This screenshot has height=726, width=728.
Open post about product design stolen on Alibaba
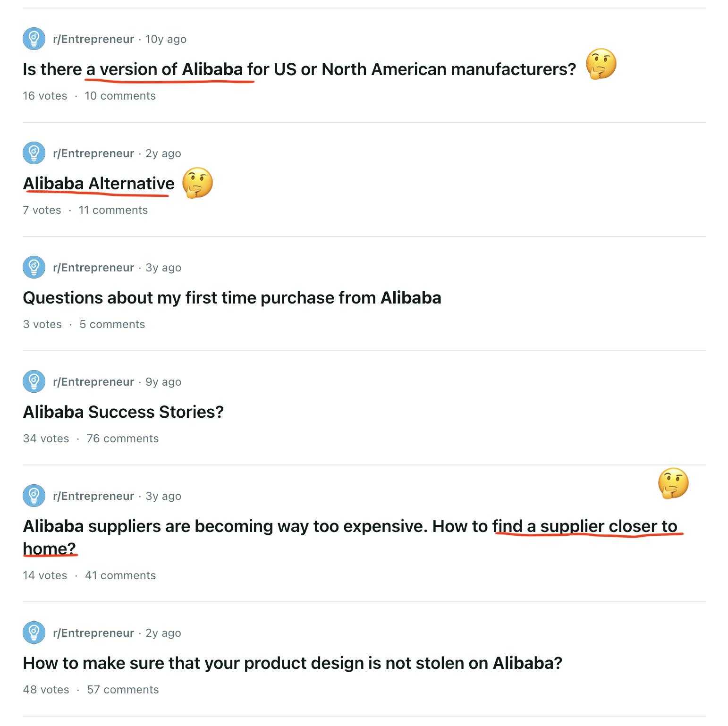click(292, 663)
